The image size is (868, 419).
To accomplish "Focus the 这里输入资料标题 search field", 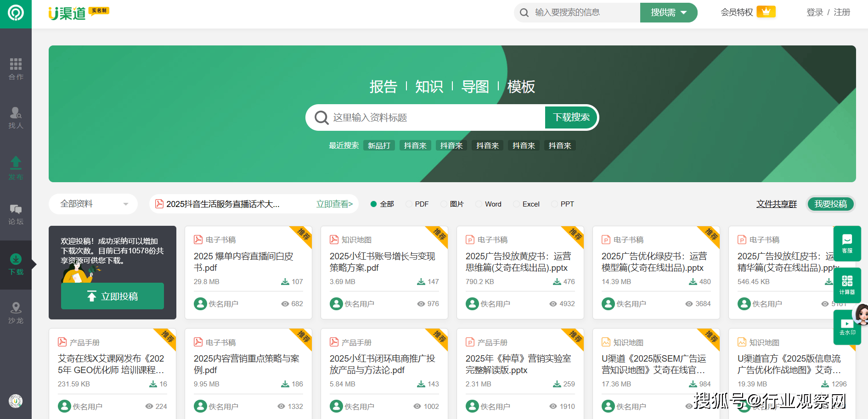I will tap(436, 117).
